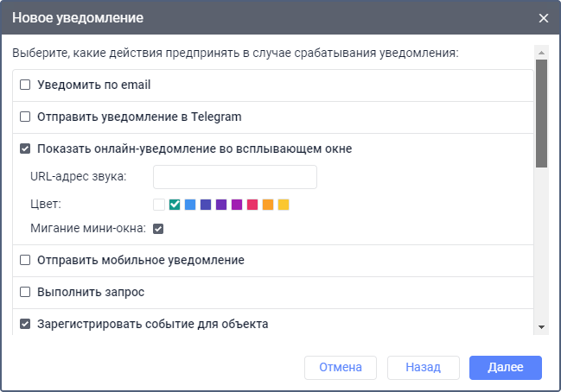This screenshot has width=561, height=392.
Task: Go back with the Назад button
Action: tap(424, 367)
